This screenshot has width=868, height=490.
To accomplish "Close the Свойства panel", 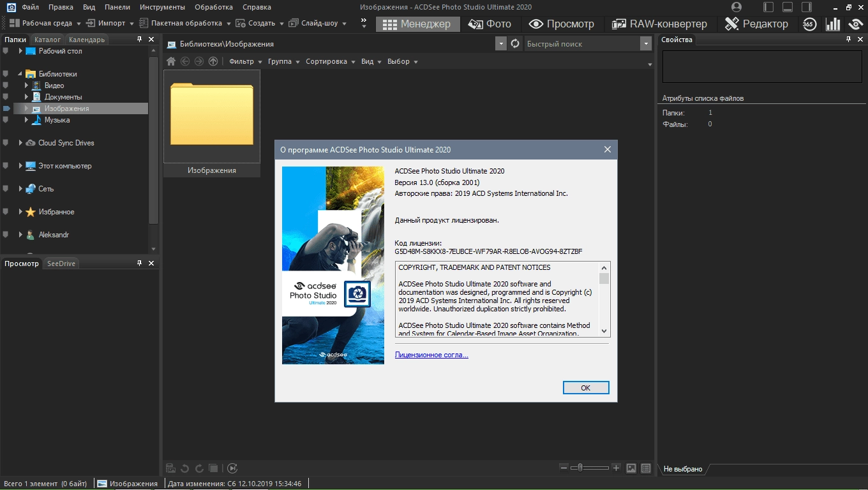I will tap(860, 40).
